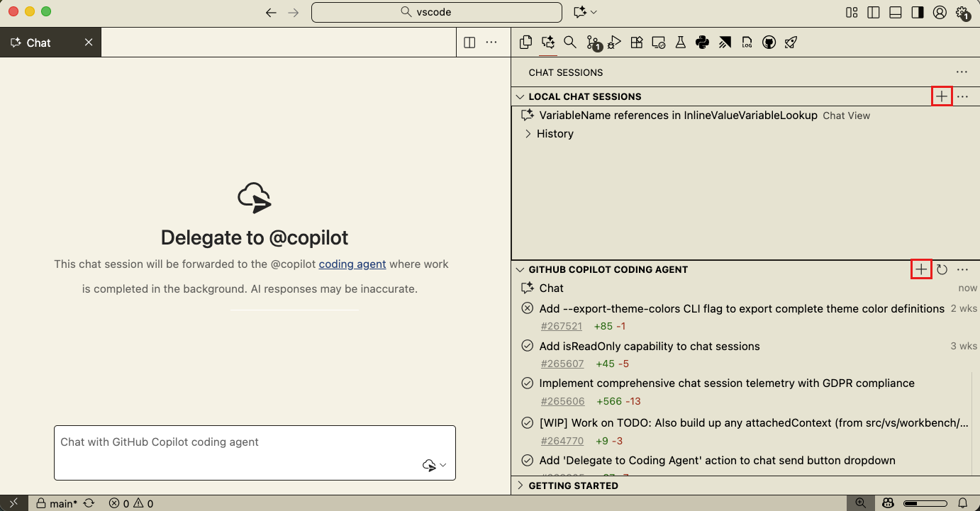This screenshot has height=511, width=980.
Task: Open the coding agent link in chat description
Action: [x=352, y=264]
